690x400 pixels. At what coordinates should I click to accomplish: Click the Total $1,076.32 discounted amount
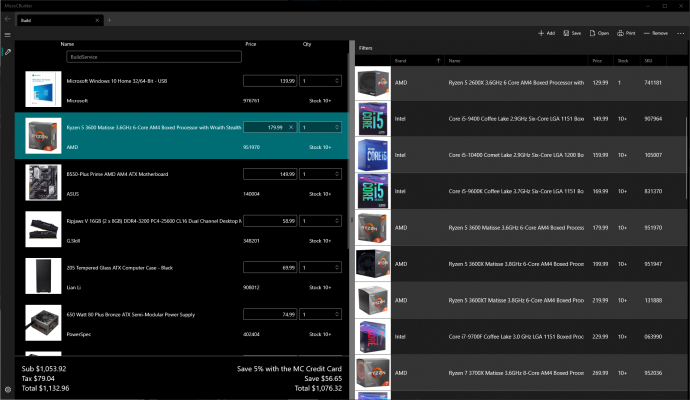tap(318, 388)
